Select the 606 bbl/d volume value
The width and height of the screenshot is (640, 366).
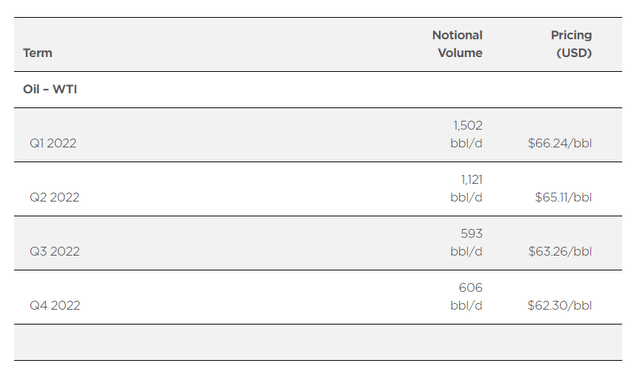coord(466,297)
